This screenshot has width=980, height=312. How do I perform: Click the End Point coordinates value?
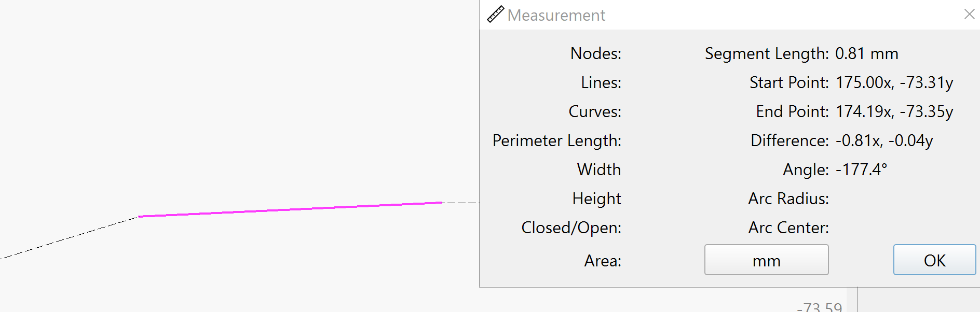[x=894, y=111]
